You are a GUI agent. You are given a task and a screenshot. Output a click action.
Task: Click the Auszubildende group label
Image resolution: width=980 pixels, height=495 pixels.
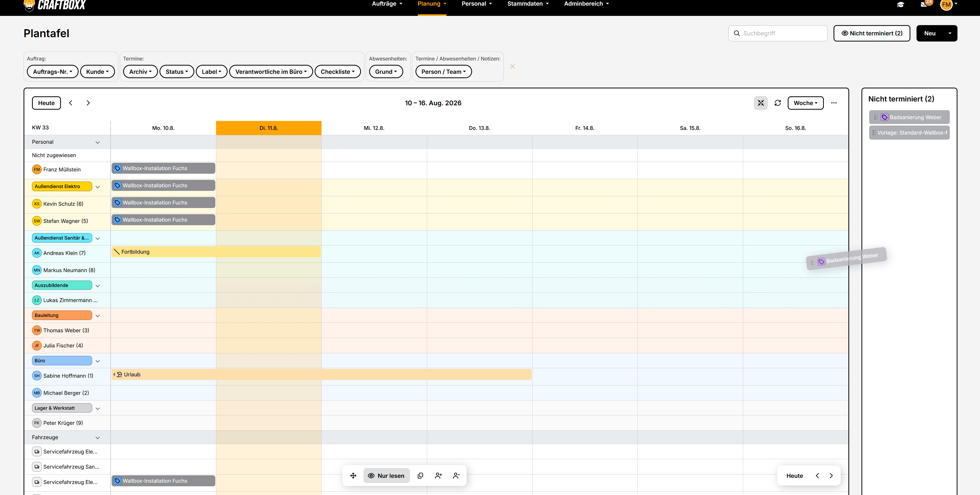pyautogui.click(x=62, y=285)
